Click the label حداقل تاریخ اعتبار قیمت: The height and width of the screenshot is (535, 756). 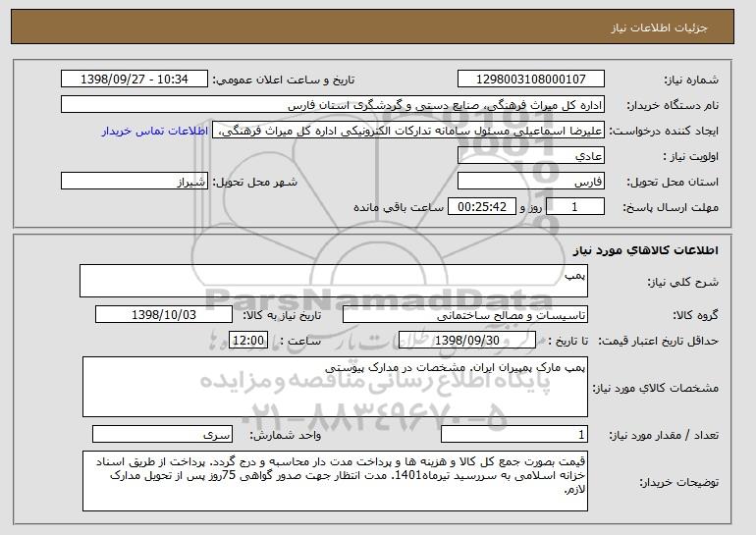(658, 341)
